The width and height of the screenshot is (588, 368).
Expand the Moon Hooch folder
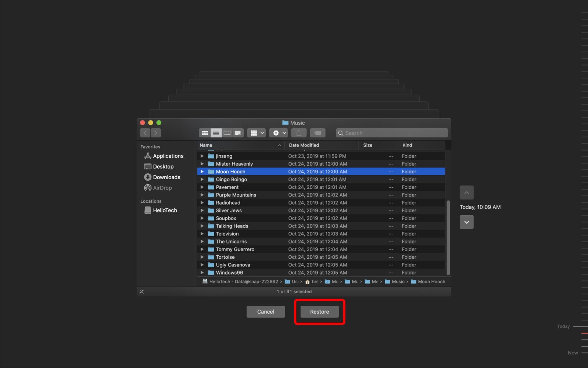pyautogui.click(x=202, y=171)
